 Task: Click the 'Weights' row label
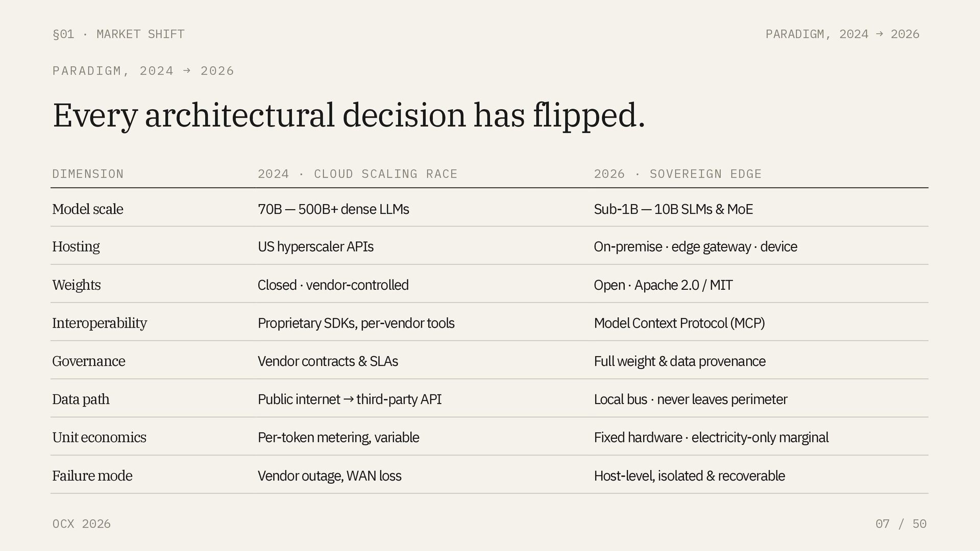coord(77,285)
